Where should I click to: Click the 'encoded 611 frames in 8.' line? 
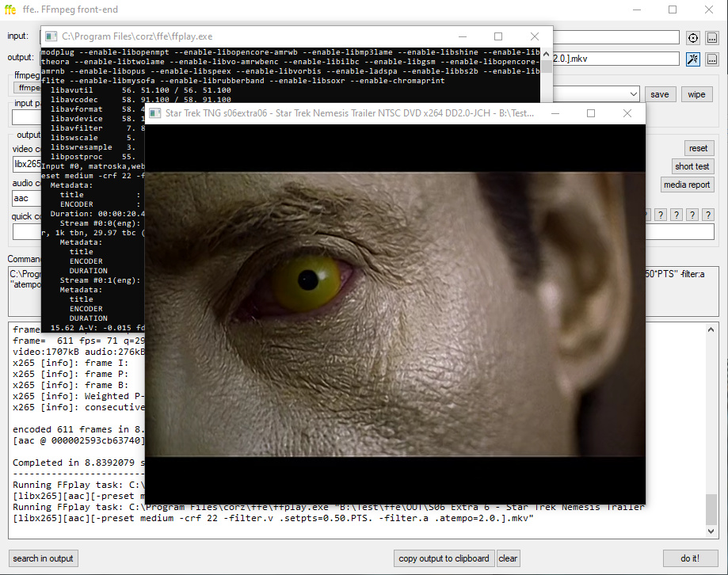click(78, 429)
